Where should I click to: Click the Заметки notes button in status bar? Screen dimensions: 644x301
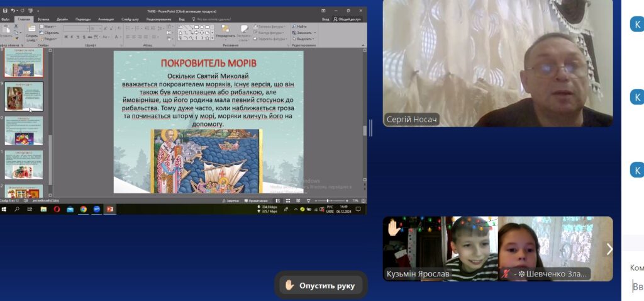point(230,201)
